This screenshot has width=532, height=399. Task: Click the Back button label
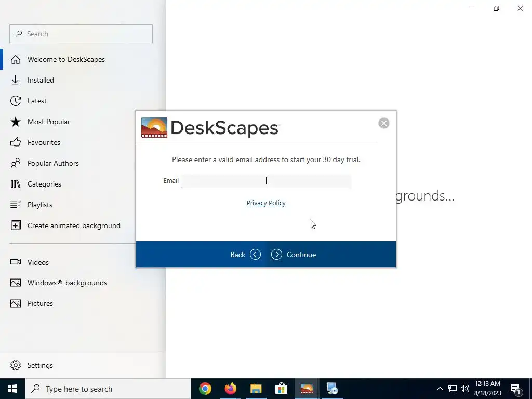click(x=238, y=255)
